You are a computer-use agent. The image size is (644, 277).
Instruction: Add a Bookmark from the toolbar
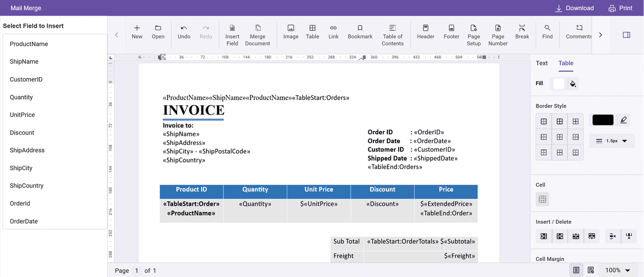pos(360,32)
